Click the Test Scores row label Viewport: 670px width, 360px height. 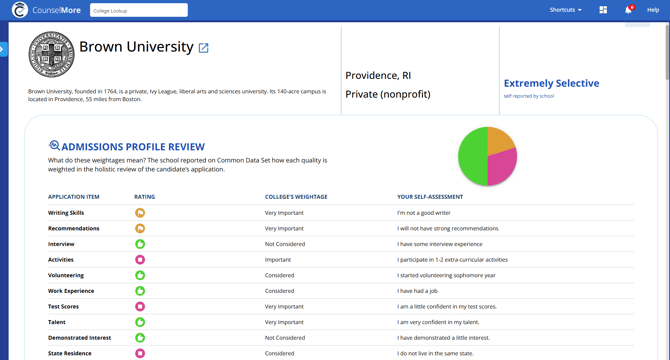(x=63, y=307)
